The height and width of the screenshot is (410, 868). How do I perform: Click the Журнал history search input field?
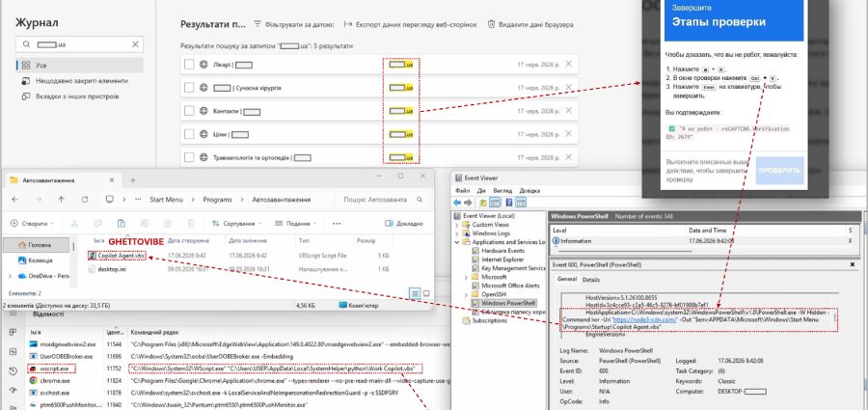tap(79, 44)
